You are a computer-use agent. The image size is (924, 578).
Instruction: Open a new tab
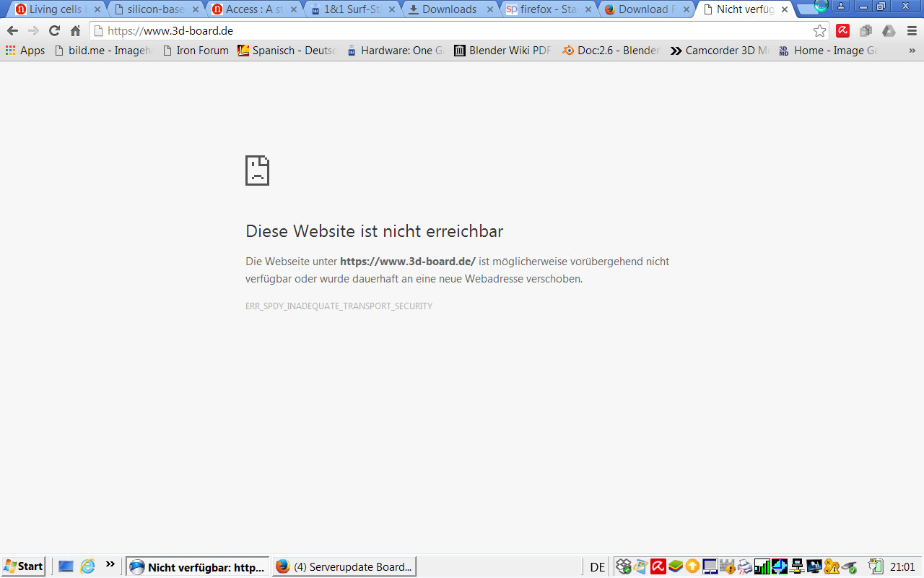[808, 9]
